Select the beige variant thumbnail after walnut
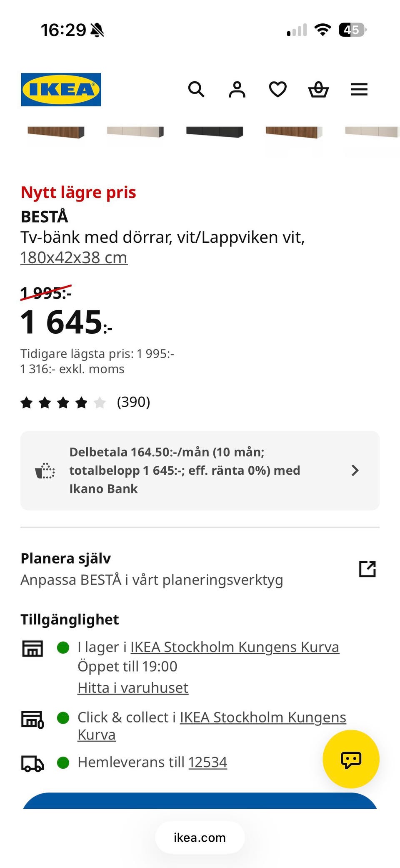The image size is (400, 868). tap(135, 132)
